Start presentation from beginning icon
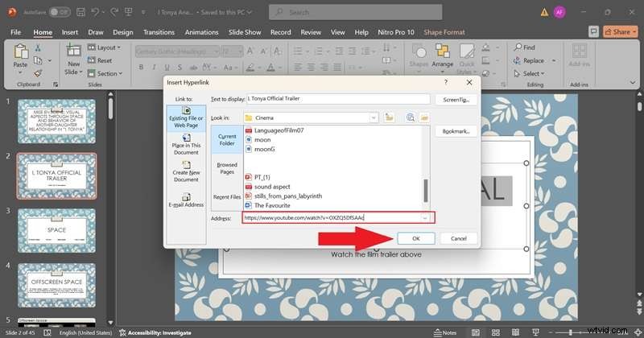Image resolution: width=644 pixels, height=338 pixels. [129, 12]
